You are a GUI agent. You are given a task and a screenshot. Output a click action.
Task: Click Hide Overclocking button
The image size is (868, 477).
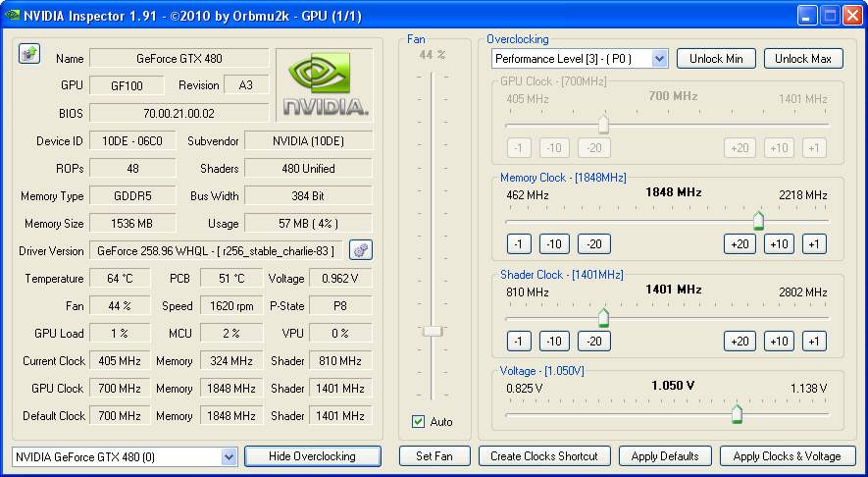(x=312, y=456)
